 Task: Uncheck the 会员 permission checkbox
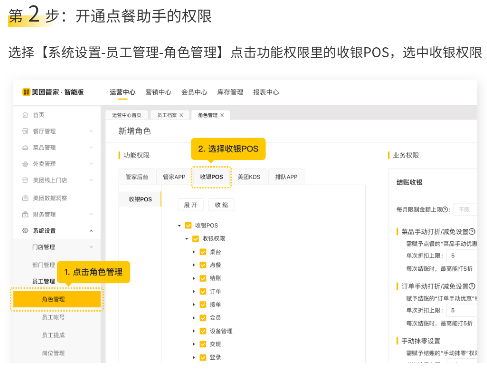203,318
